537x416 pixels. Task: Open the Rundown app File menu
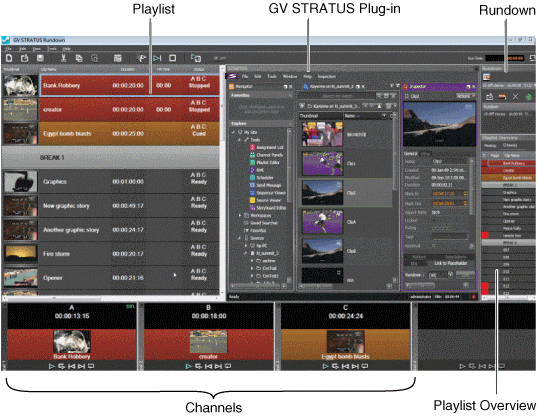tap(9, 49)
